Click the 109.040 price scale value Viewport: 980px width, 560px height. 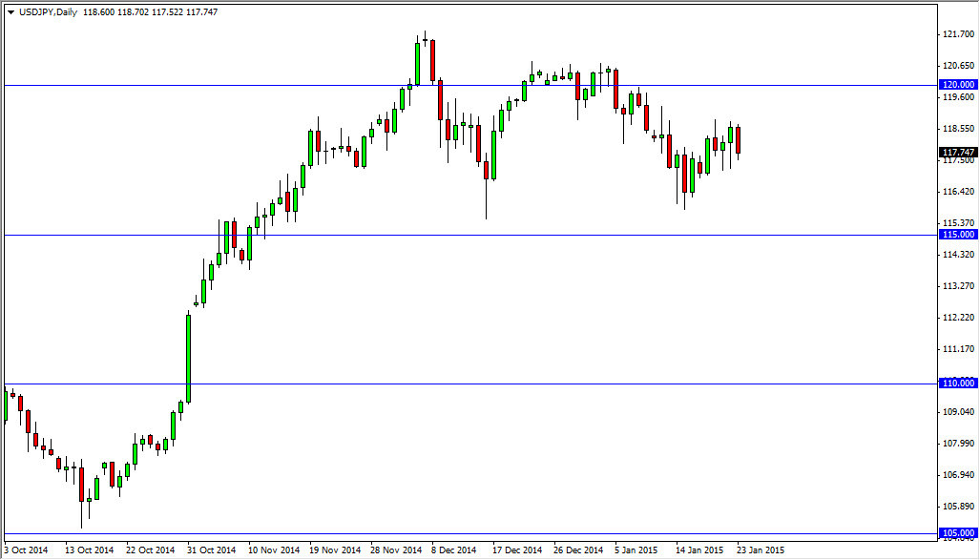(x=958, y=412)
